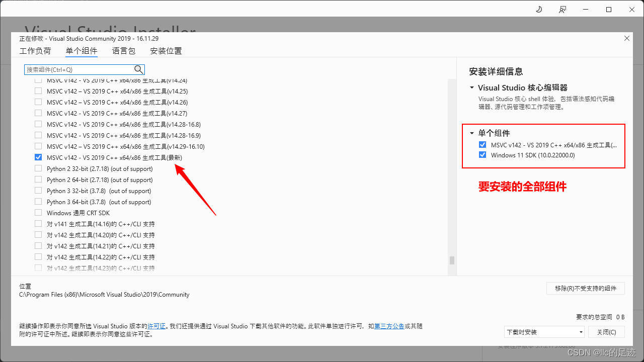The height and width of the screenshot is (362, 644).
Task: Open the 第三方公告 link
Action: [x=389, y=326]
